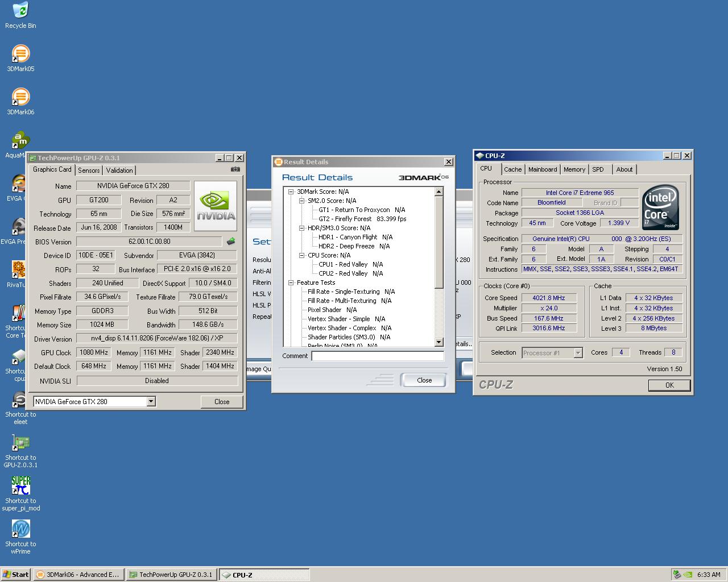
Task: Collapse the 3DMark Score tree node
Action: (291, 192)
